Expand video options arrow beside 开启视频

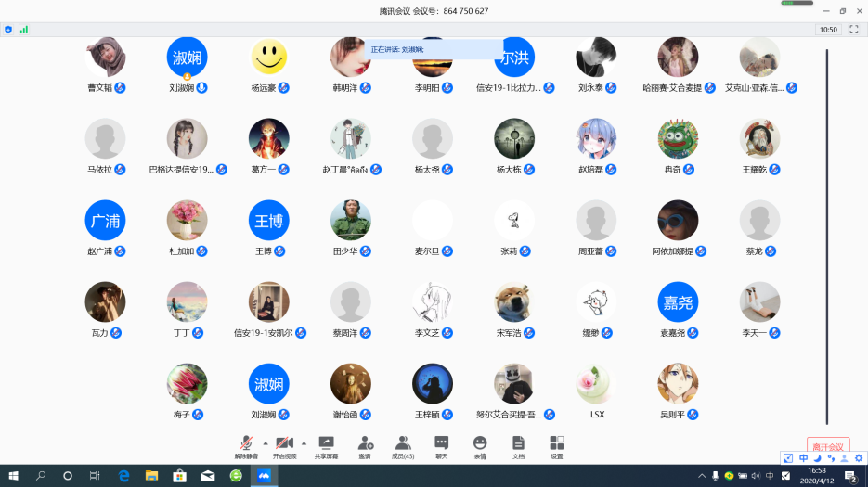304,442
